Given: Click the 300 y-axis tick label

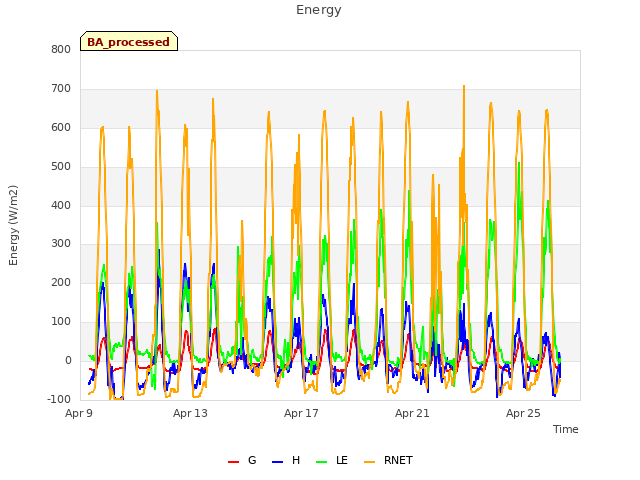Looking at the screenshot, I should [x=61, y=244].
